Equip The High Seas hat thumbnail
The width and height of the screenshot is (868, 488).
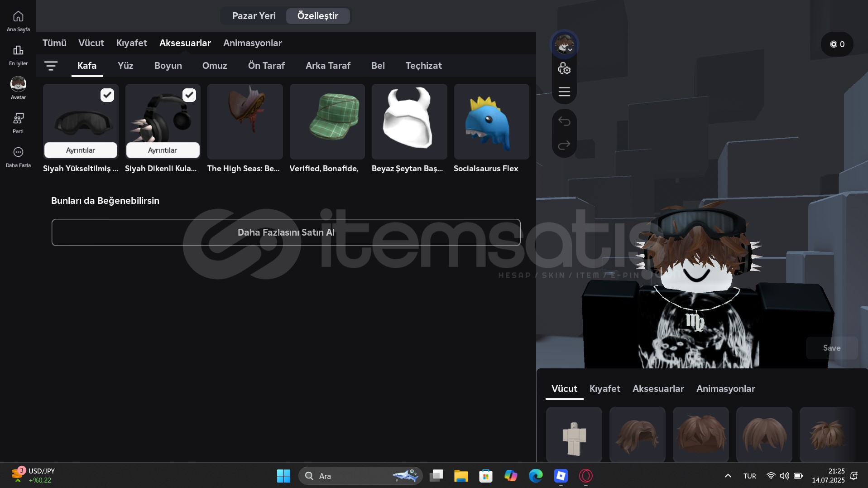(x=245, y=121)
